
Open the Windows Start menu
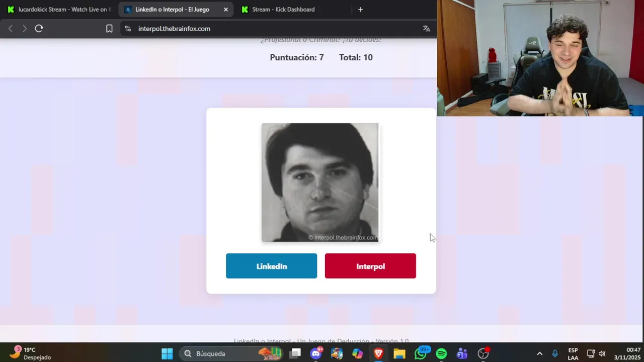[167, 353]
